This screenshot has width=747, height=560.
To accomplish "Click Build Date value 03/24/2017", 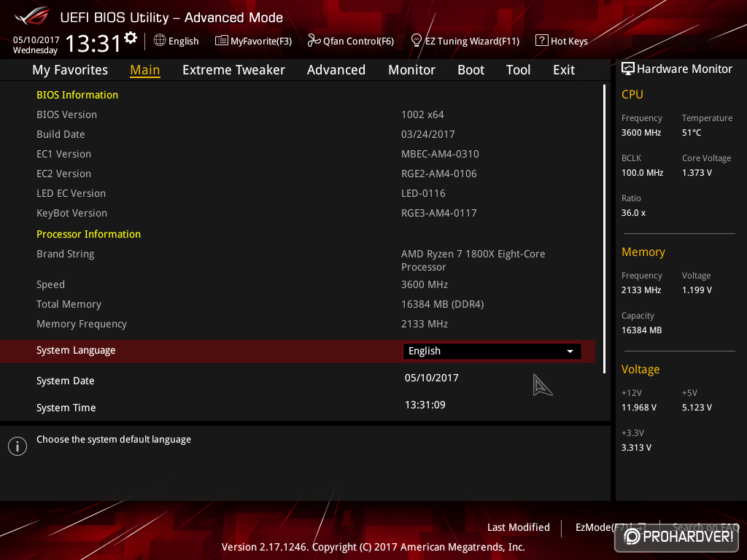I will point(427,134).
